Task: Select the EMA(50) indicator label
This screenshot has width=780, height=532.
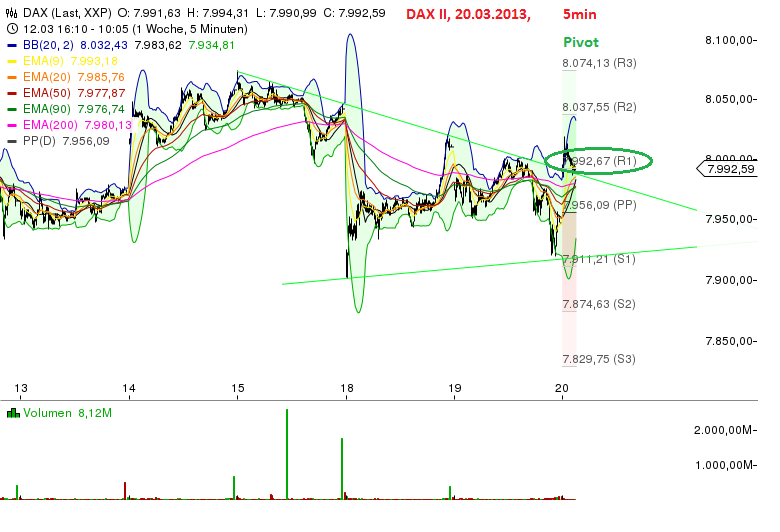Action: (x=47, y=93)
